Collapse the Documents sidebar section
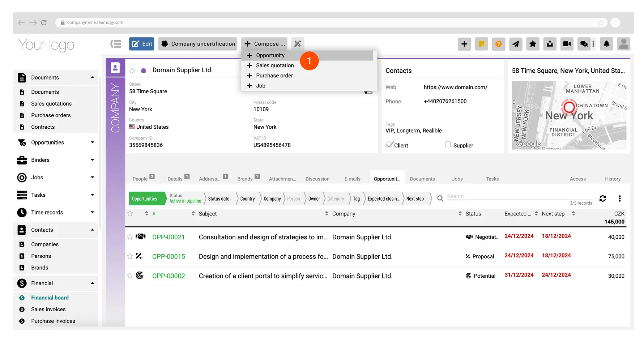Image resolution: width=644 pixels, height=337 pixels. click(92, 77)
